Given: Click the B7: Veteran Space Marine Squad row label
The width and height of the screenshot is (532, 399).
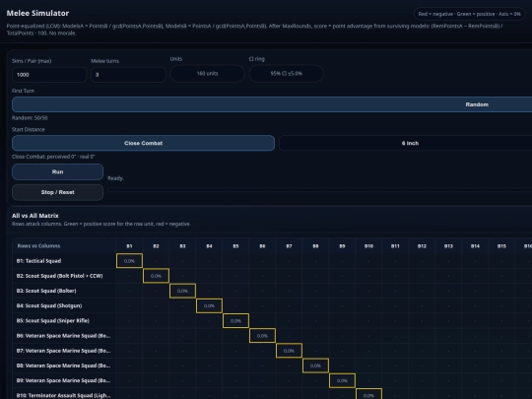Looking at the screenshot, I should coord(63,351).
